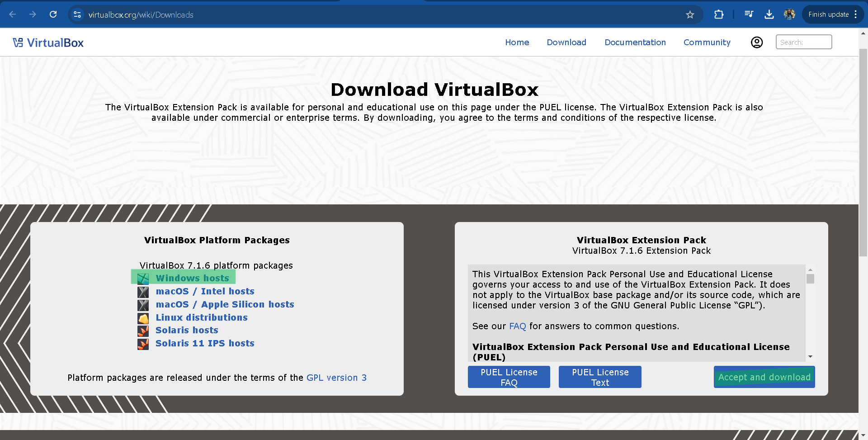Click the 'VirtualBox 7.1.6 platform packages' text

coord(216,265)
